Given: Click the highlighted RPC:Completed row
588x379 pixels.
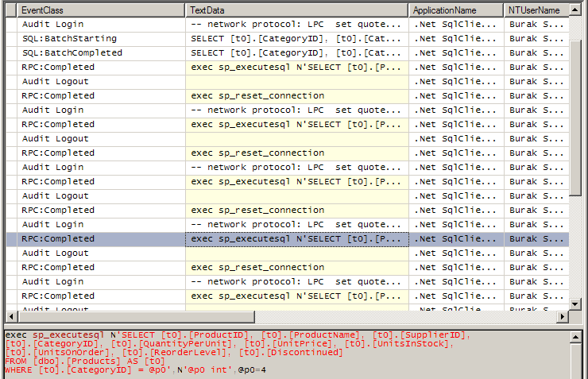Looking at the screenshot, I should (x=58, y=238).
